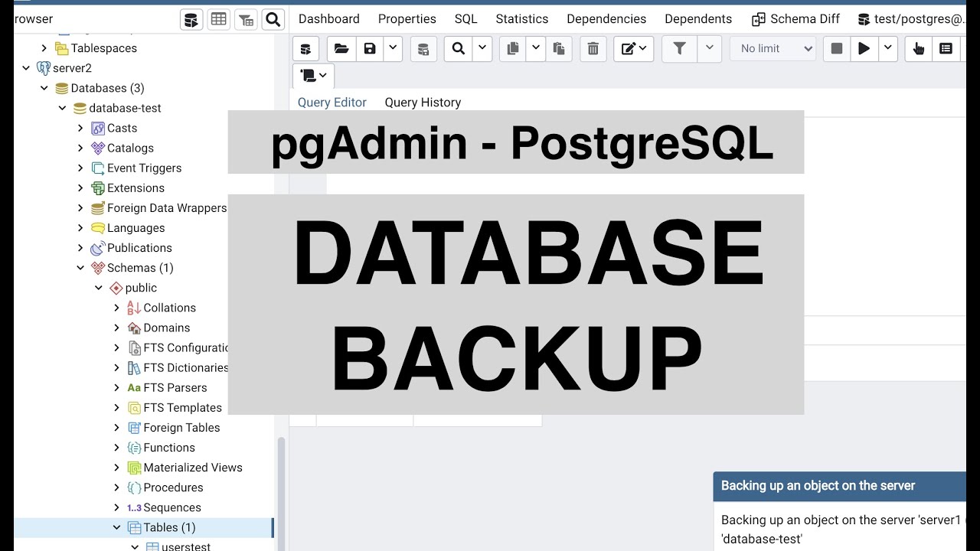980x551 pixels.
Task: Open a file with the folder icon
Action: click(341, 49)
